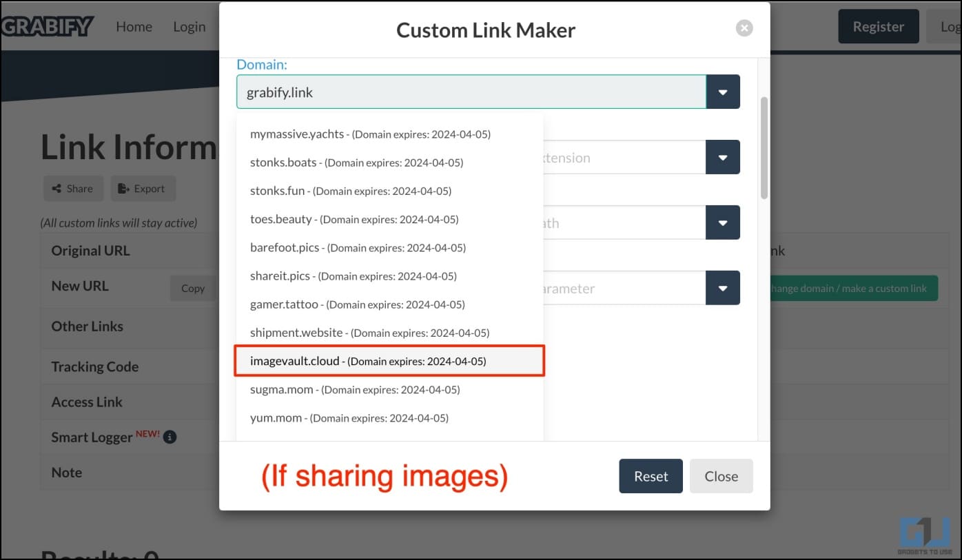Image resolution: width=962 pixels, height=560 pixels.
Task: Click the Export button
Action: pyautogui.click(x=143, y=188)
